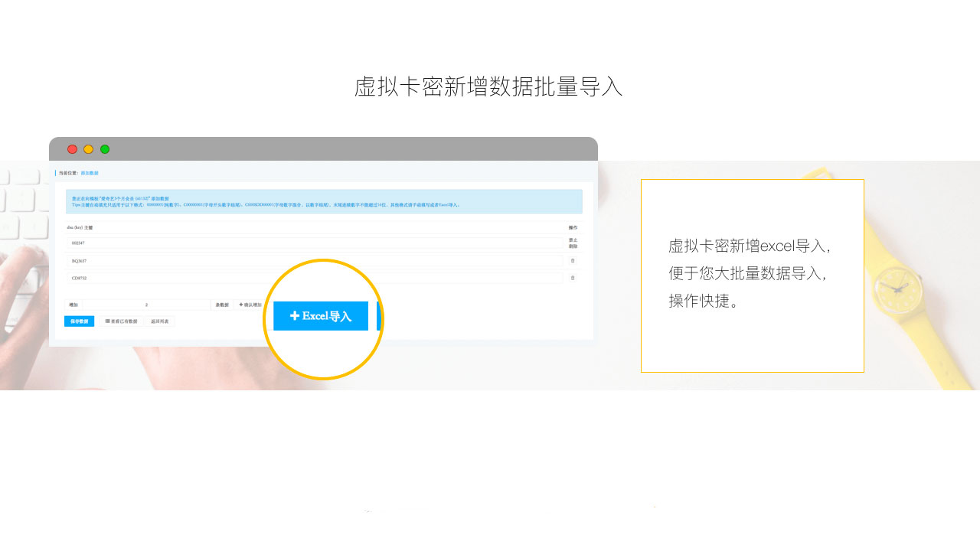
Task: Click the Excel导入 button
Action: click(x=321, y=316)
